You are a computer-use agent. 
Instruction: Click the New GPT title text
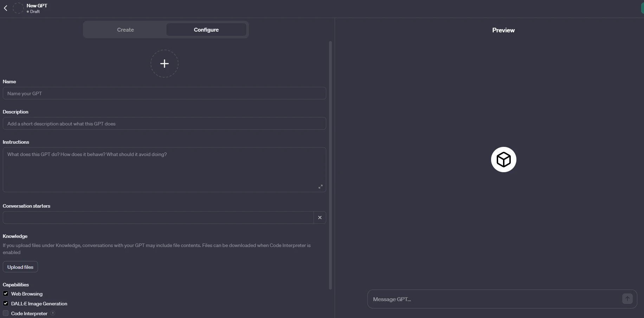pyautogui.click(x=37, y=6)
